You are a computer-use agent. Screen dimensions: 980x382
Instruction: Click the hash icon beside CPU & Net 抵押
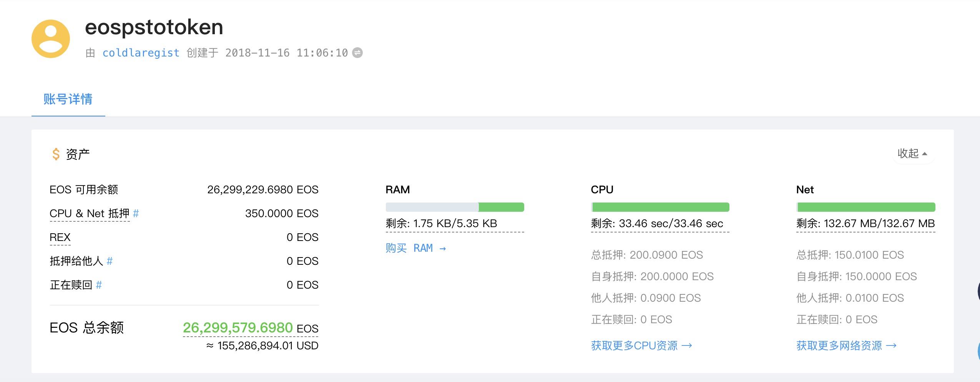click(x=136, y=213)
